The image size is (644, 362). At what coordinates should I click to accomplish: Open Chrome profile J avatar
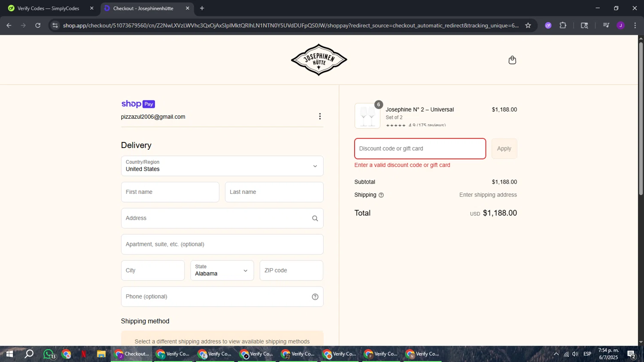pos(621,25)
